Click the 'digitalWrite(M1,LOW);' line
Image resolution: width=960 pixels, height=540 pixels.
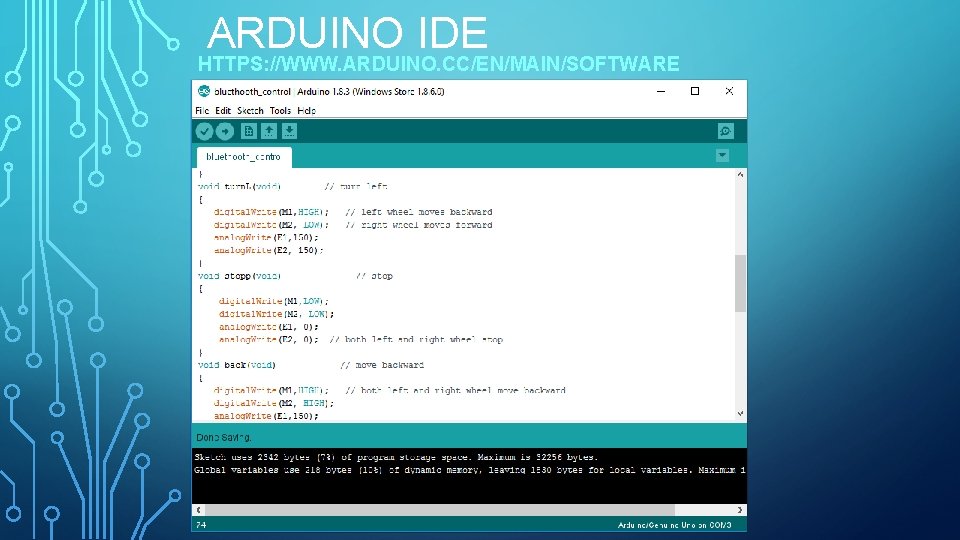pos(274,301)
